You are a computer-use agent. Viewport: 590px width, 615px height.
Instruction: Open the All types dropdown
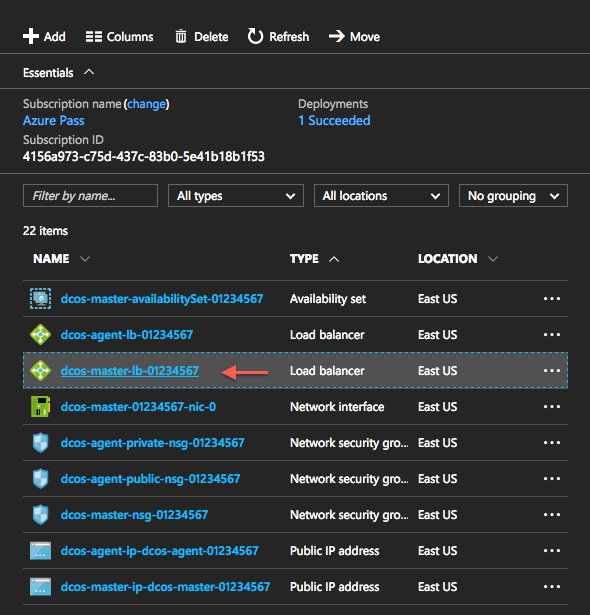[x=236, y=196]
